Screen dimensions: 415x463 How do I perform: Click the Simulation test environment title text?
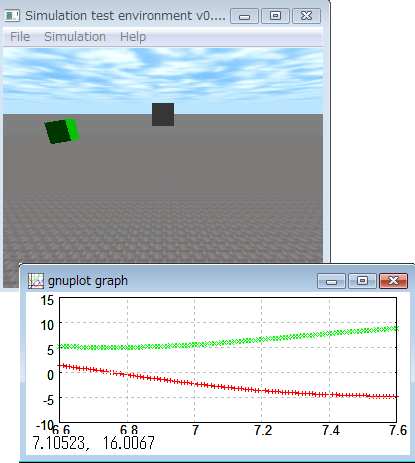click(125, 16)
